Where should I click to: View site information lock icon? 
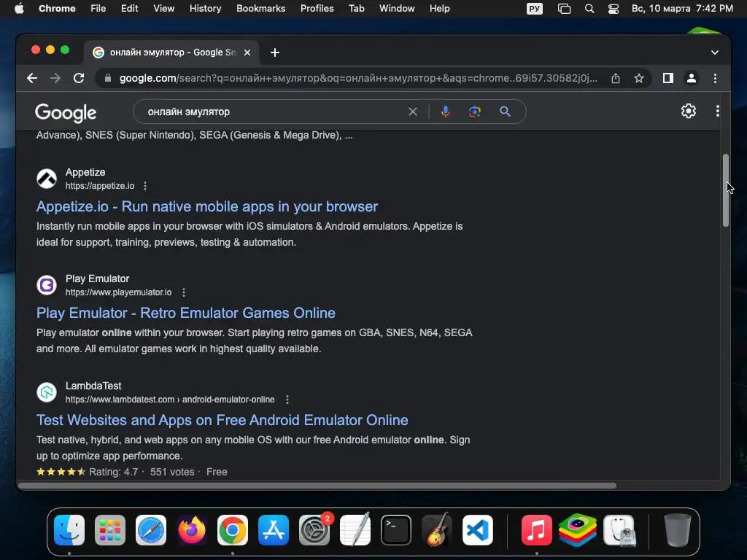(108, 78)
